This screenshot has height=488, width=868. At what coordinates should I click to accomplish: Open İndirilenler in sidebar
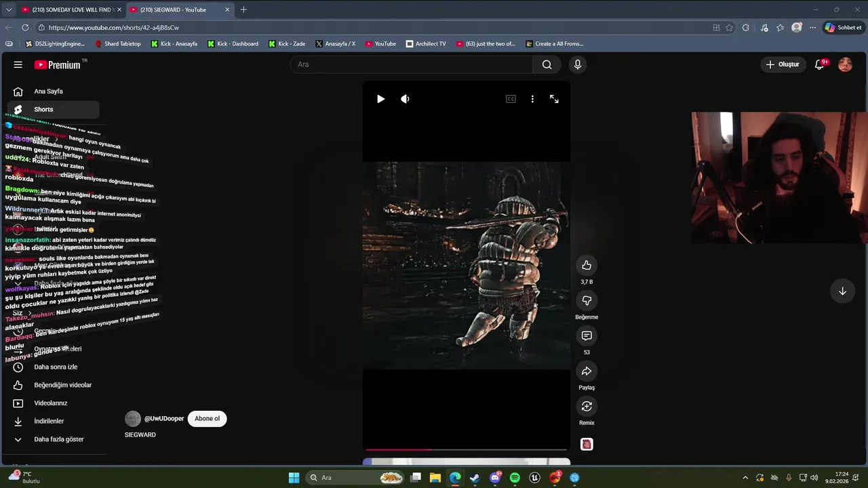pos(53,421)
